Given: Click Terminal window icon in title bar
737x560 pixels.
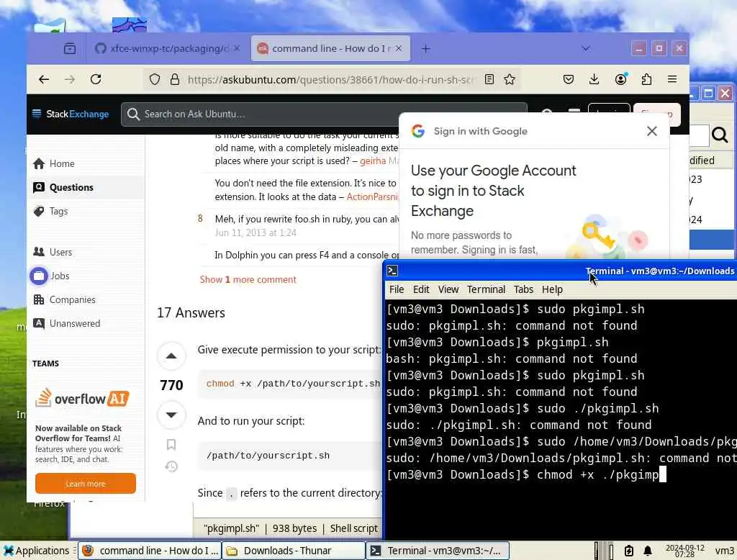Looking at the screenshot, I should [392, 271].
